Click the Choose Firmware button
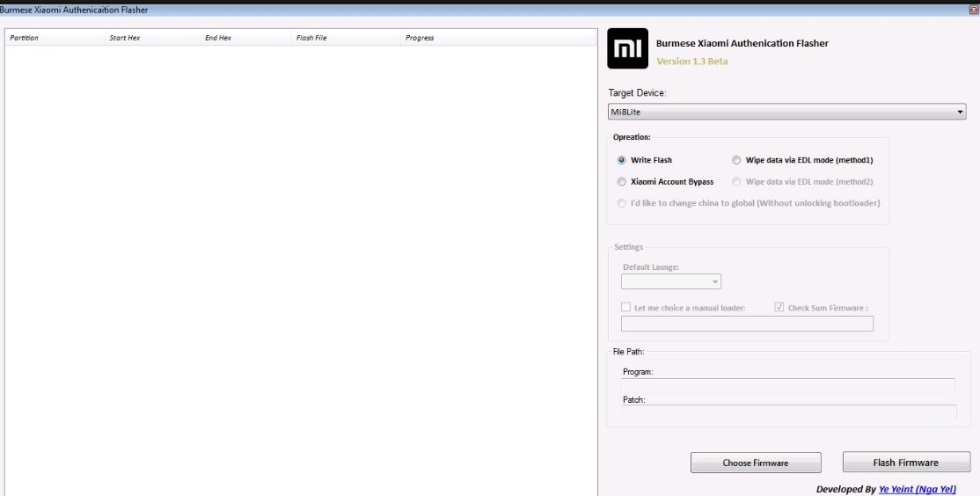This screenshot has width=980, height=496. point(756,463)
